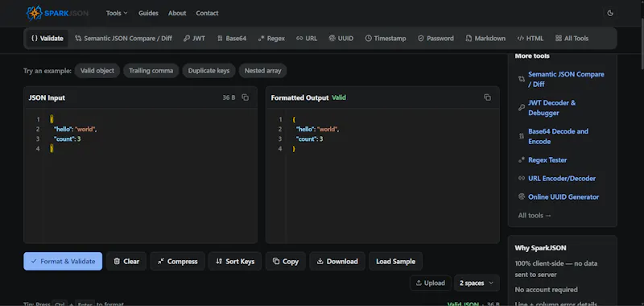Open the Timestamp tool tab

coord(386,39)
